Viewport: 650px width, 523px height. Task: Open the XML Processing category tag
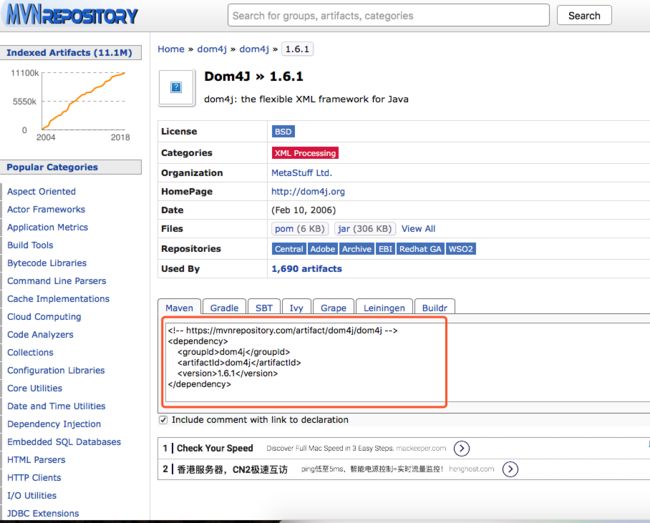305,153
